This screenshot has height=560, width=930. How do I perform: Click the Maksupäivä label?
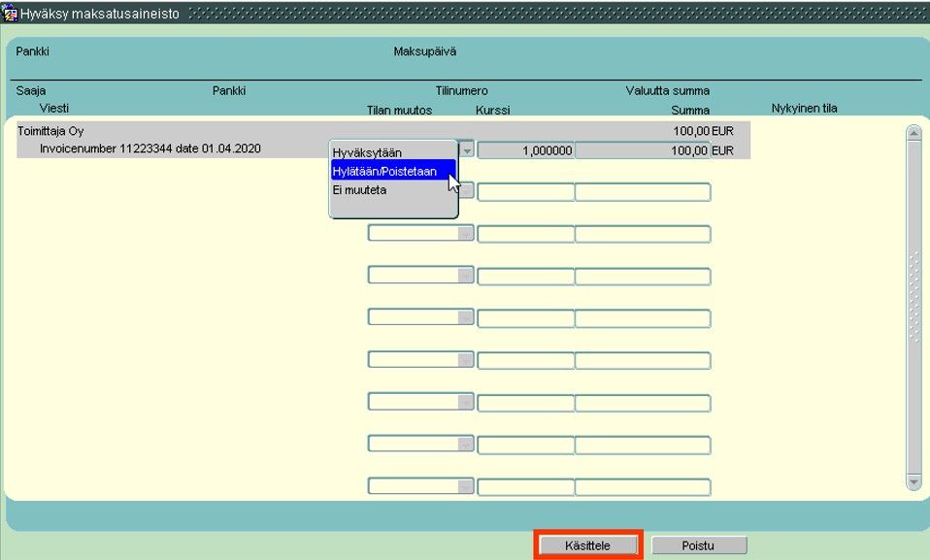pyautogui.click(x=424, y=51)
